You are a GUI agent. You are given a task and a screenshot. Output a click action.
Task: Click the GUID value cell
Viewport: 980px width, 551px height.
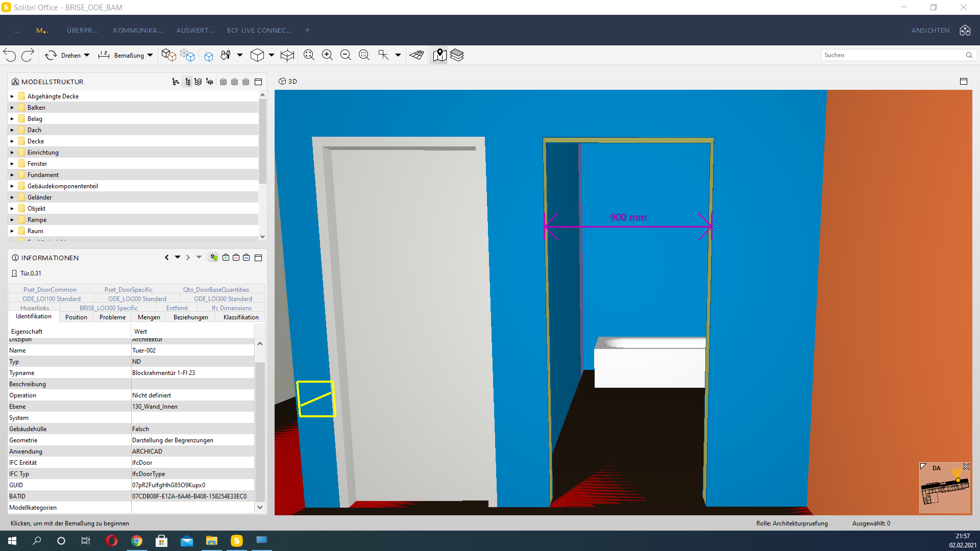(x=193, y=485)
